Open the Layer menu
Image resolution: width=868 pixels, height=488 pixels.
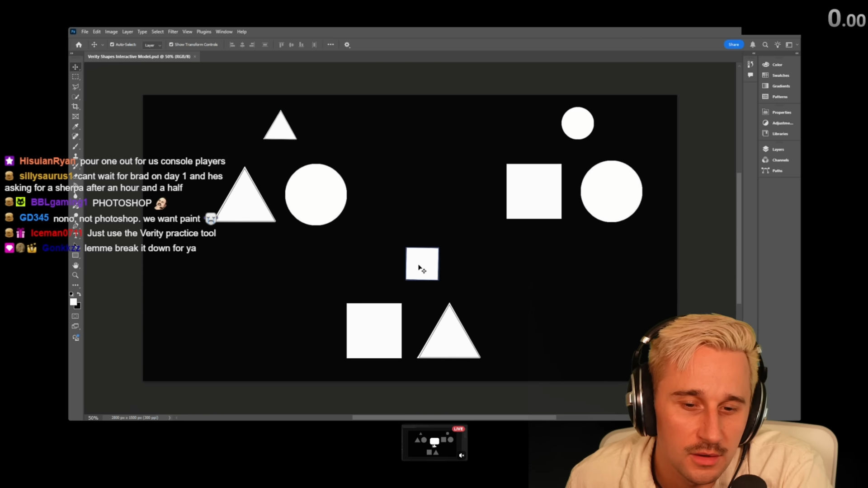coord(127,32)
